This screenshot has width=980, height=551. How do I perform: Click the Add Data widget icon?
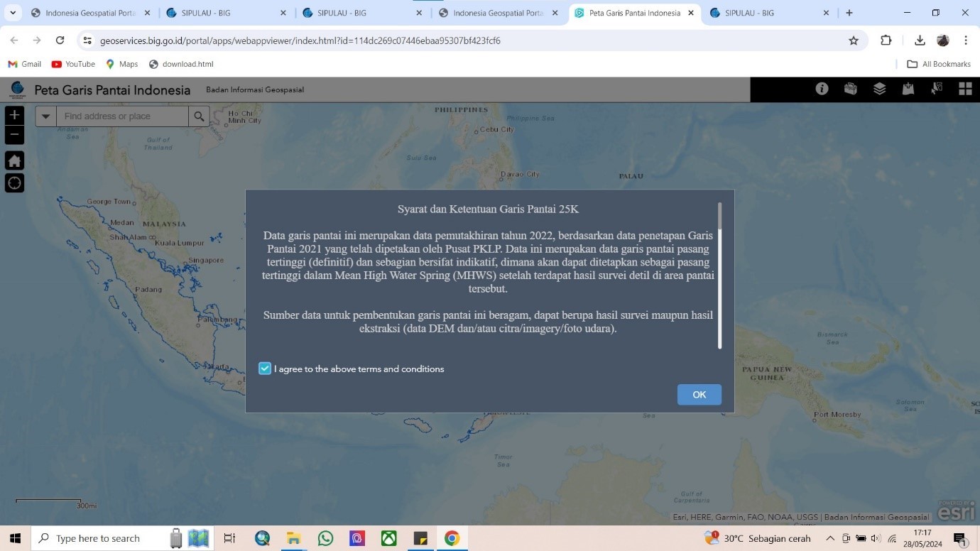(x=908, y=89)
